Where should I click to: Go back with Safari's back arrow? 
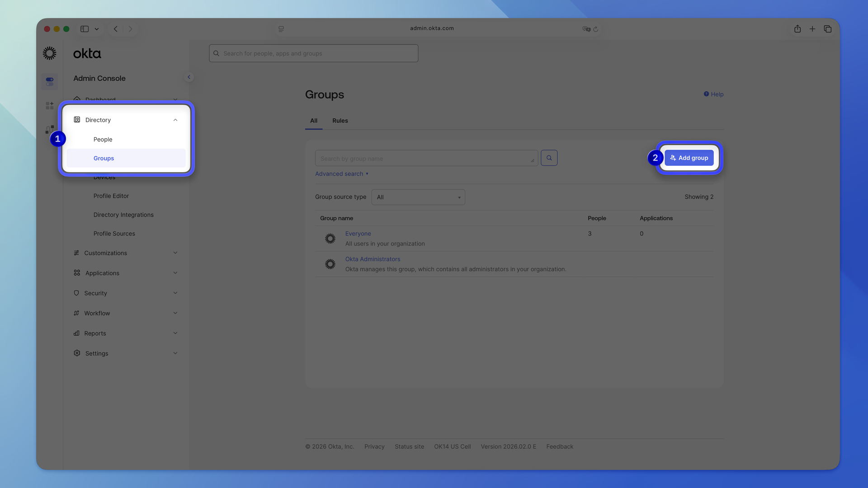click(x=116, y=29)
